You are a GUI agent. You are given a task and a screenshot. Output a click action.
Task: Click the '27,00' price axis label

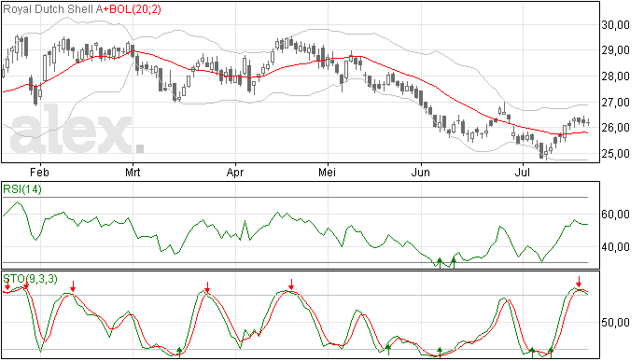pyautogui.click(x=616, y=103)
